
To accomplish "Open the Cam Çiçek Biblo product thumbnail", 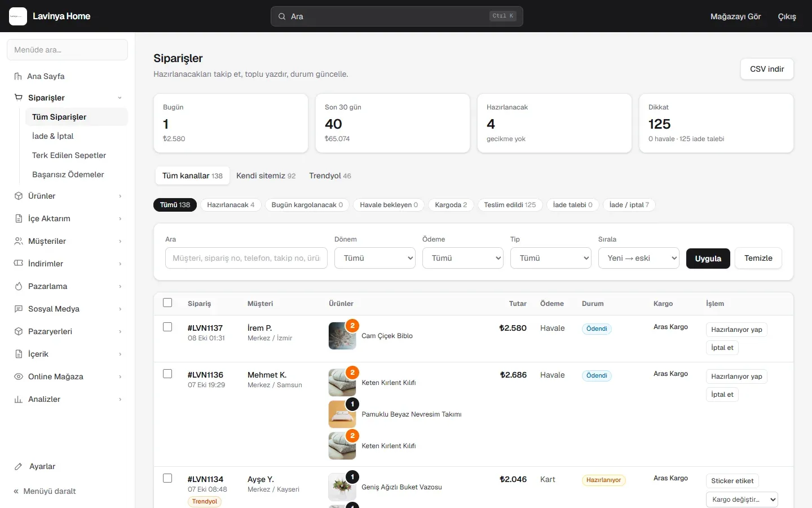I will (x=342, y=336).
